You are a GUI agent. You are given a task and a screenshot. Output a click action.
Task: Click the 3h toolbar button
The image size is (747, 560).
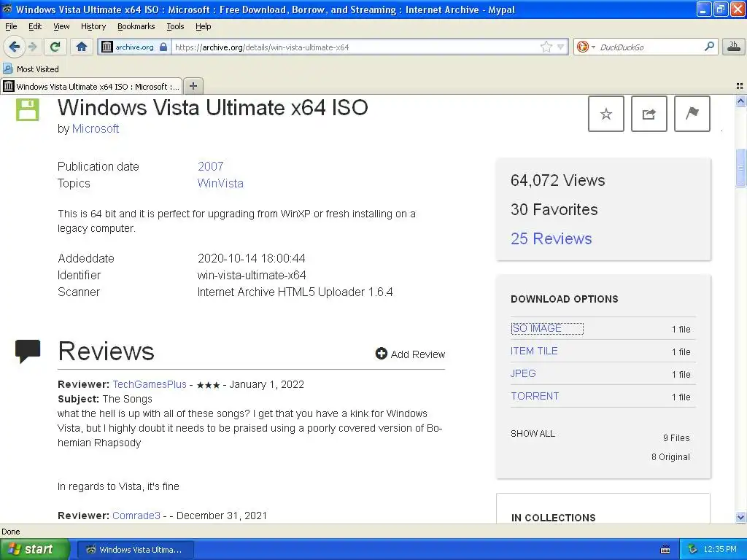[734, 47]
